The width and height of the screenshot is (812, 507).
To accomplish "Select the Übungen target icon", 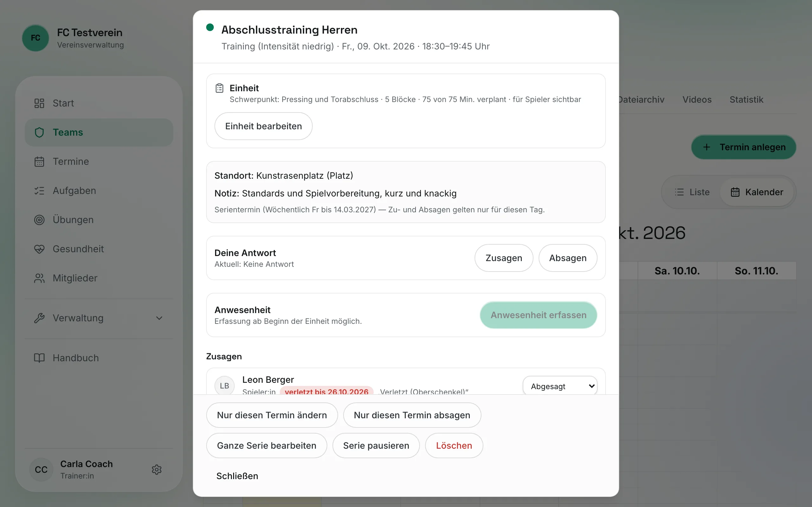I will (39, 220).
